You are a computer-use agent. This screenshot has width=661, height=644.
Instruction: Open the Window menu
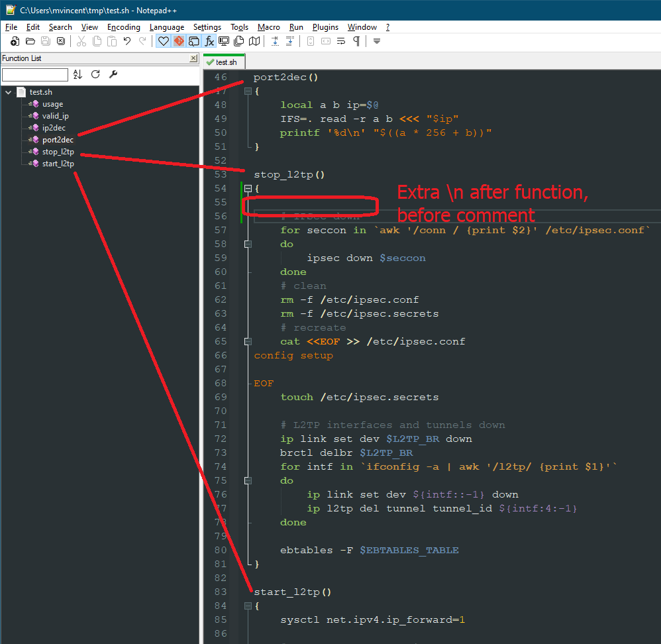(x=362, y=27)
